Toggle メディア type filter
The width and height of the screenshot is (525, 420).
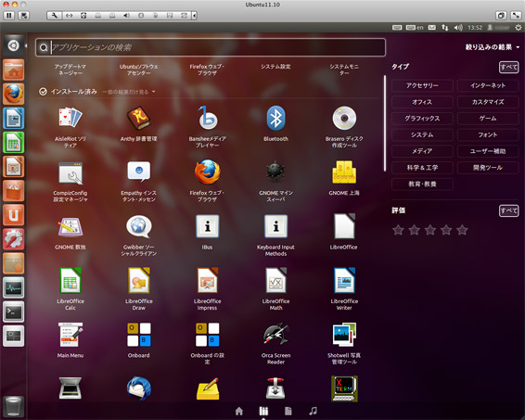click(x=422, y=151)
